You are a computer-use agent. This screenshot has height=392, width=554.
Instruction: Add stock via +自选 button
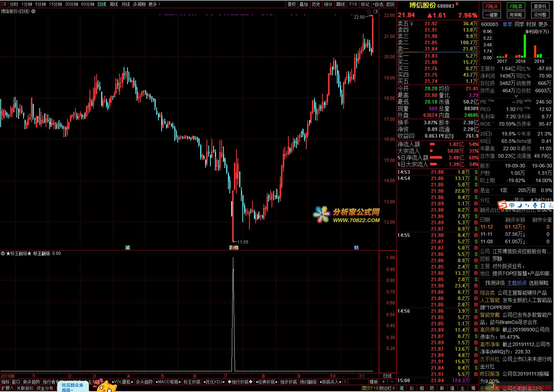tap(378, 4)
